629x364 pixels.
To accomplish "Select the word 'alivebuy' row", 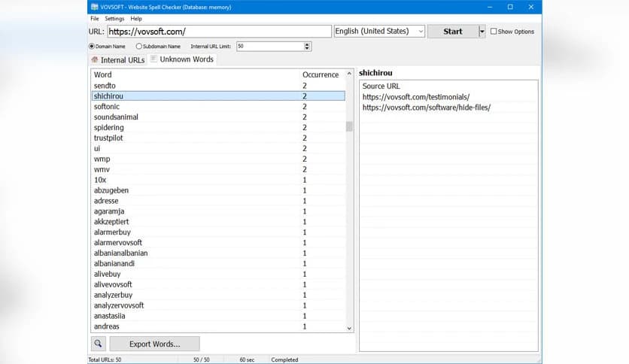I will [x=218, y=274].
